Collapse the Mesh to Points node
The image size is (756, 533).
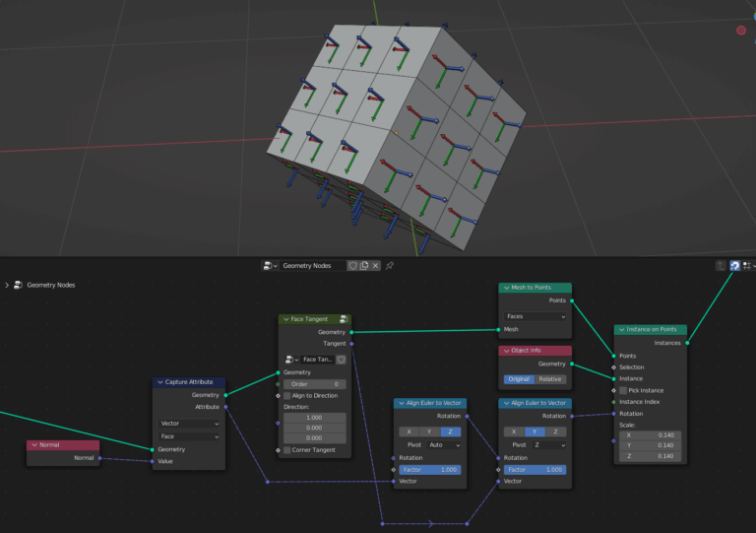506,288
